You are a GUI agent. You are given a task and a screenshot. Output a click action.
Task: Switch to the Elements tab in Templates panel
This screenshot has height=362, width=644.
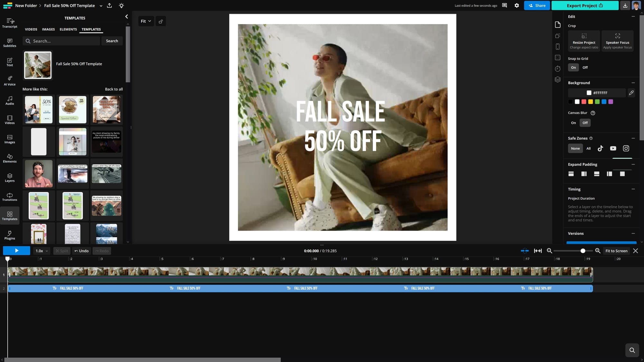[x=68, y=29]
